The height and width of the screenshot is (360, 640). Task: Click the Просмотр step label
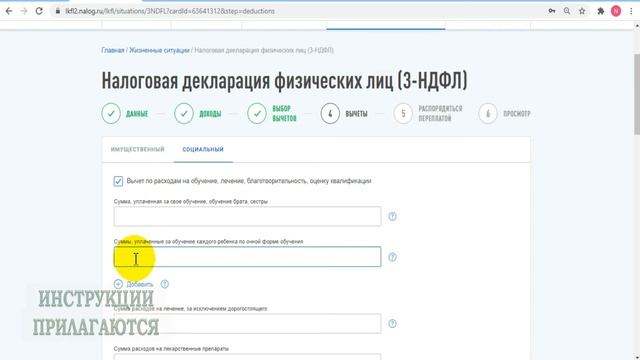pos(517,114)
